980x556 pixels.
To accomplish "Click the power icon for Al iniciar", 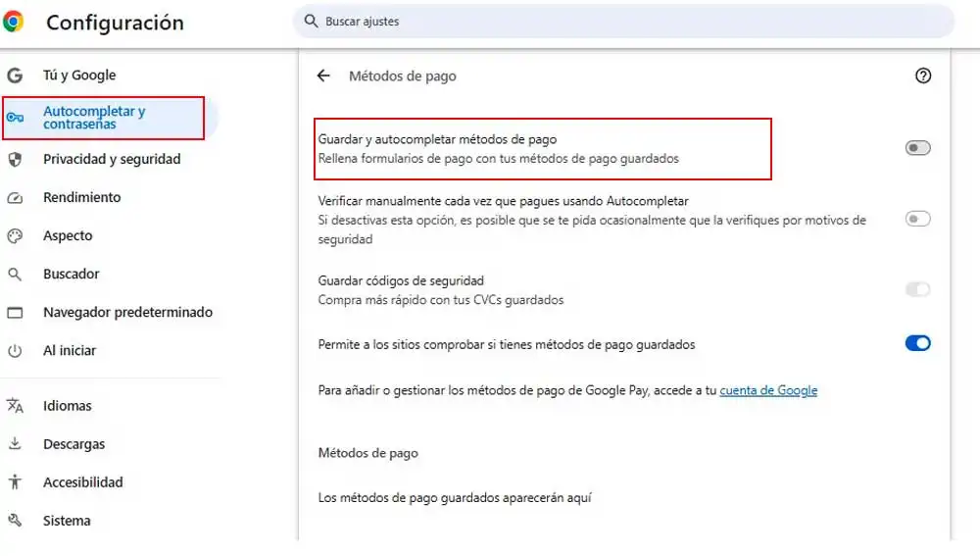I will point(15,351).
